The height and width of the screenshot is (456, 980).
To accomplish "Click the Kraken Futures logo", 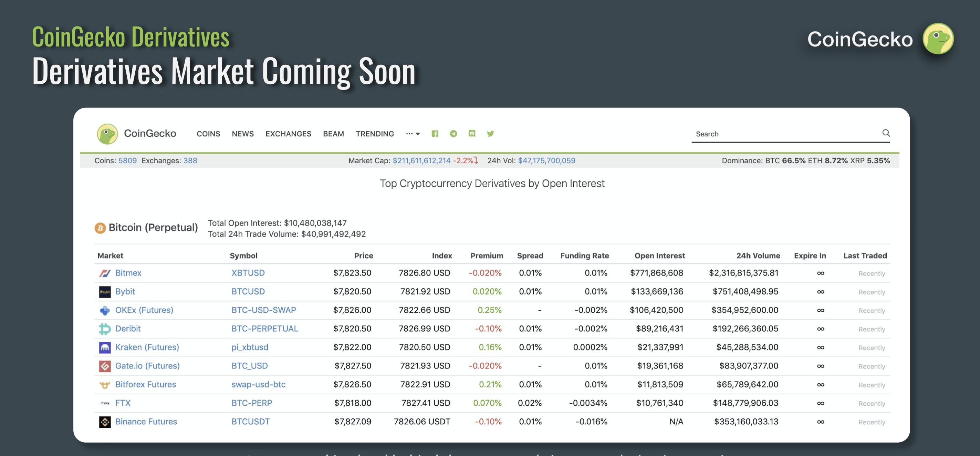I will (105, 348).
